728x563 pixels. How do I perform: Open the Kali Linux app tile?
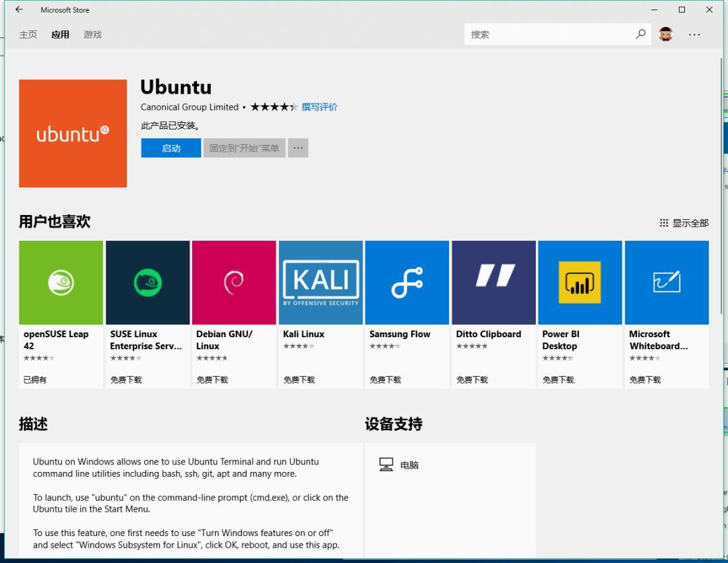click(x=320, y=282)
